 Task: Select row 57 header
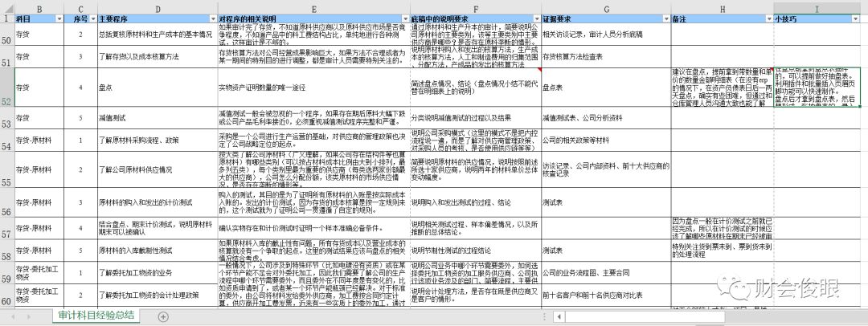(x=6, y=228)
